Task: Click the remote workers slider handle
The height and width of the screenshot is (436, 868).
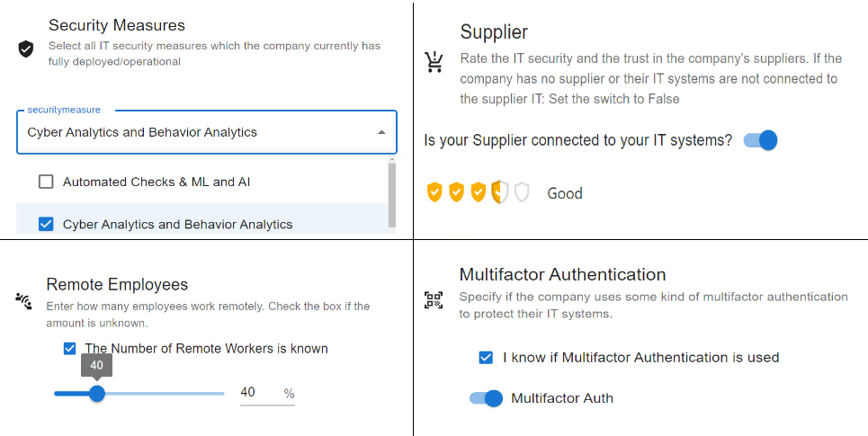Action: (97, 394)
